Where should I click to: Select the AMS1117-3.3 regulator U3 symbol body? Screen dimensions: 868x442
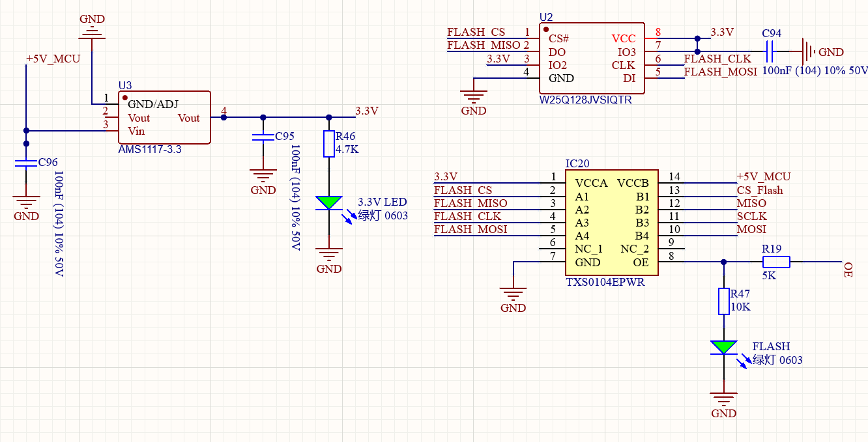pos(164,117)
